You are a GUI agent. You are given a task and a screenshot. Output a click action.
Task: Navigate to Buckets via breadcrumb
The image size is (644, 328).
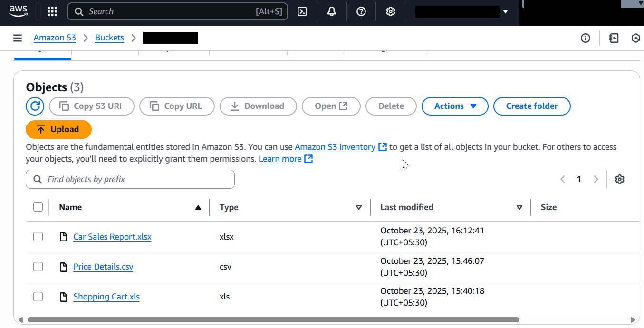click(x=110, y=38)
